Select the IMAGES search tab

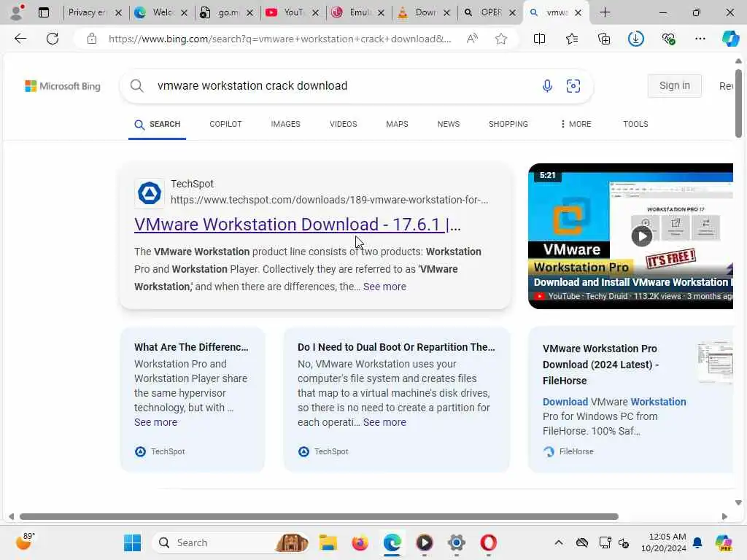(285, 124)
